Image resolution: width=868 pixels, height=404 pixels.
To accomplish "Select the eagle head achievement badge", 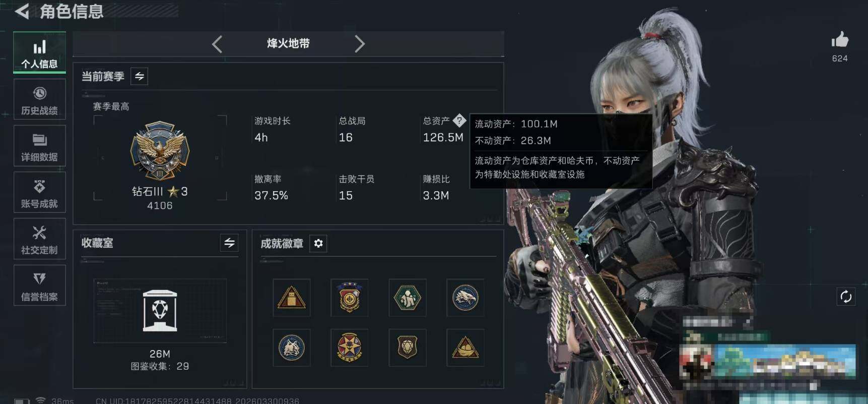I will (x=465, y=298).
